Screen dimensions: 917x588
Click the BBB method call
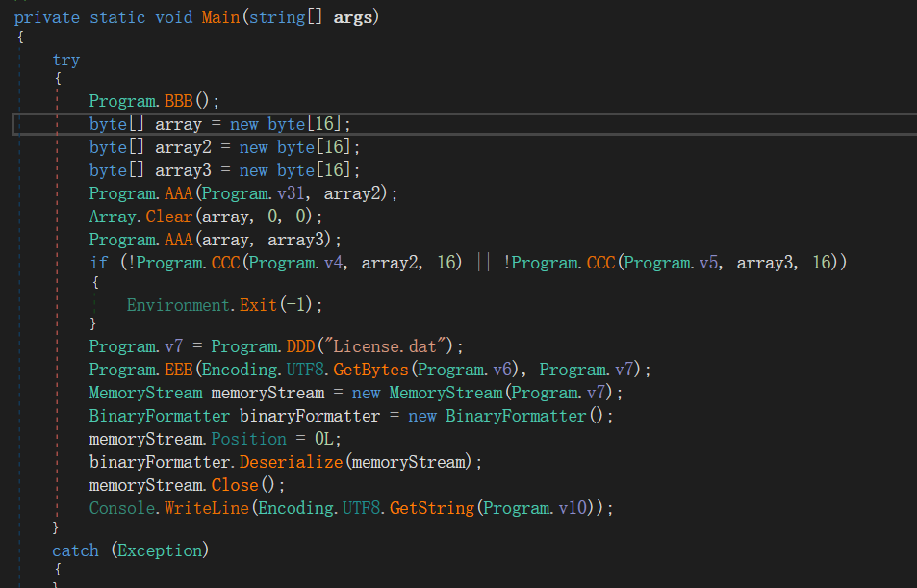coord(178,101)
